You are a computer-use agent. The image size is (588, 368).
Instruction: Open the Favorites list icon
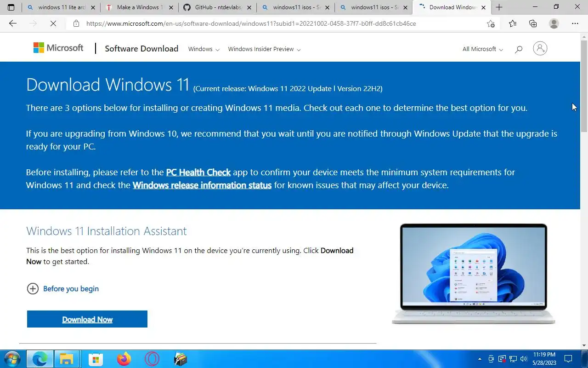[x=513, y=23]
